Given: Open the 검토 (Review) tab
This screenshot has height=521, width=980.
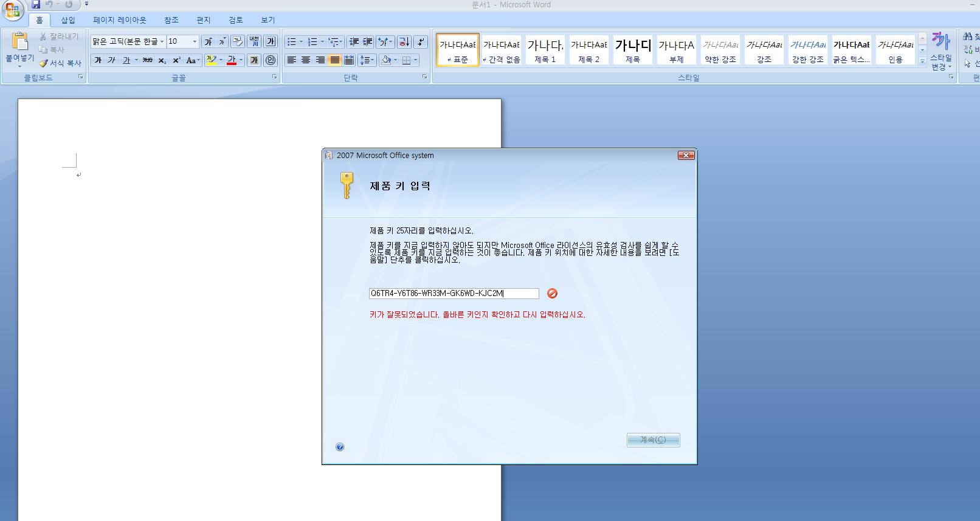Looking at the screenshot, I should click(x=236, y=20).
